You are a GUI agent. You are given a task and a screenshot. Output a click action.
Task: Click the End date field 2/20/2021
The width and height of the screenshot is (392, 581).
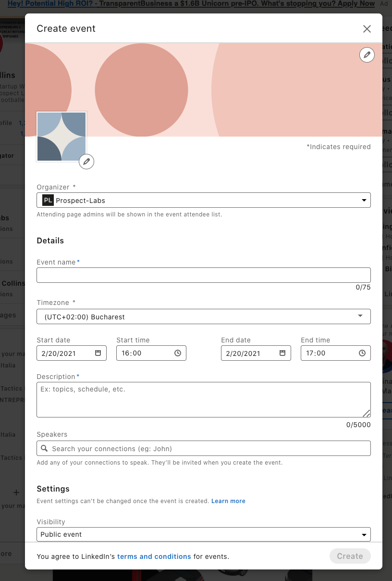click(256, 353)
